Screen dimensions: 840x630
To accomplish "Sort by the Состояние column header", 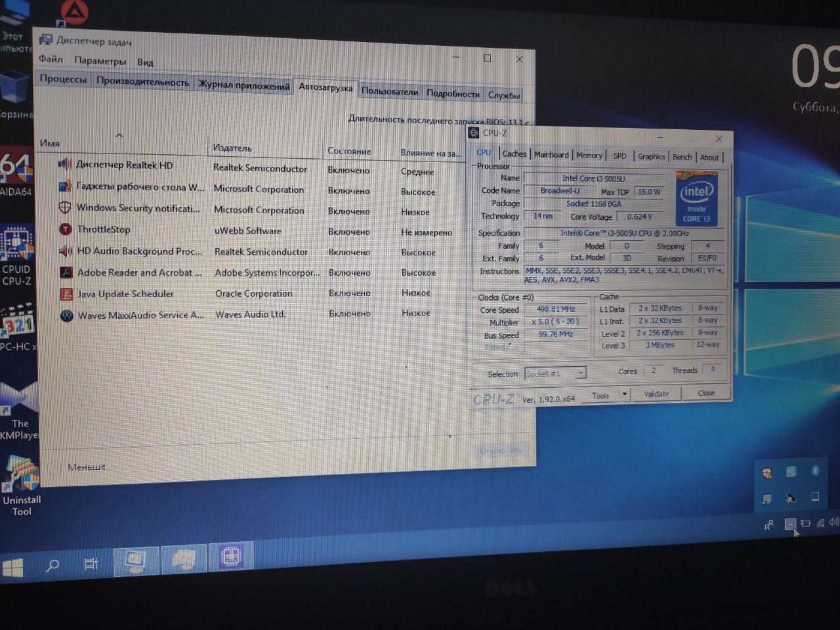I will 349,151.
